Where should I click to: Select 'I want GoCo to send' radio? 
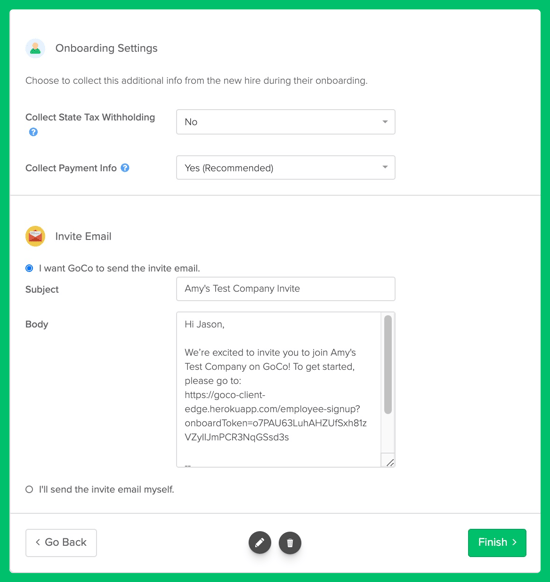point(29,268)
